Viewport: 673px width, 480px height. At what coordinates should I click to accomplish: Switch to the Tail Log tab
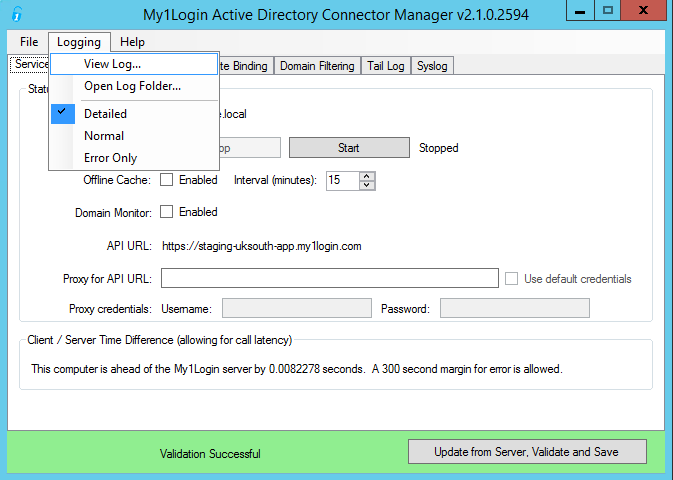pos(385,66)
